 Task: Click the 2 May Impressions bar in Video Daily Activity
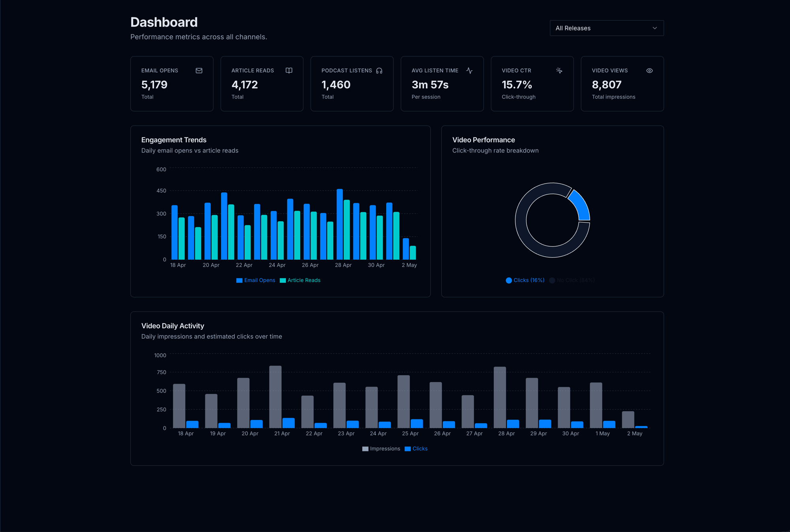(628, 419)
